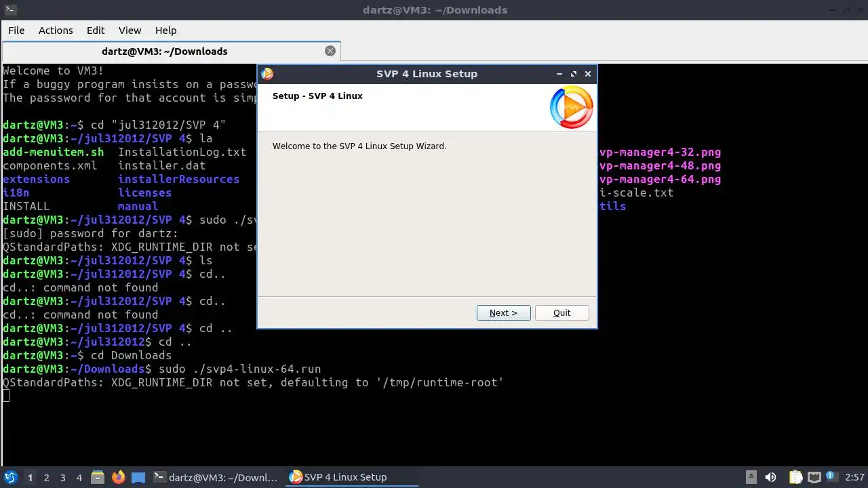The image size is (868, 488).
Task: Click 'components.xml' in terminal listing
Action: 50,165
